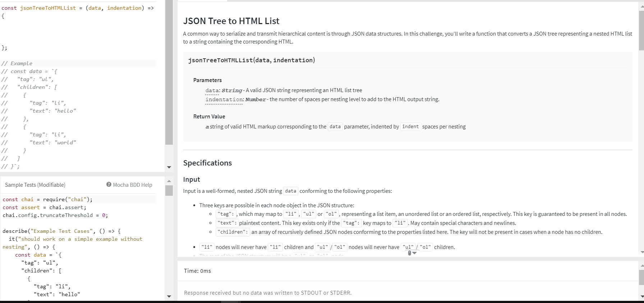
Task: Click the 'indent' inline code in Return Value
Action: tap(410, 127)
